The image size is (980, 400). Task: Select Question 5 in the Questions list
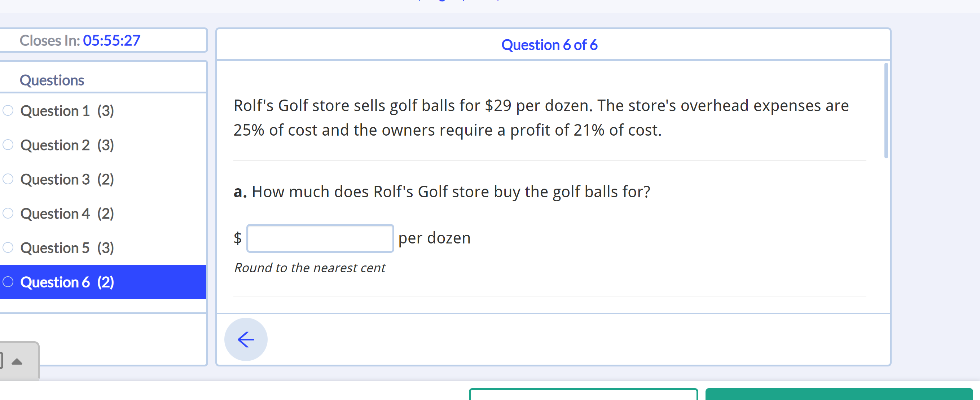pyautogui.click(x=67, y=247)
